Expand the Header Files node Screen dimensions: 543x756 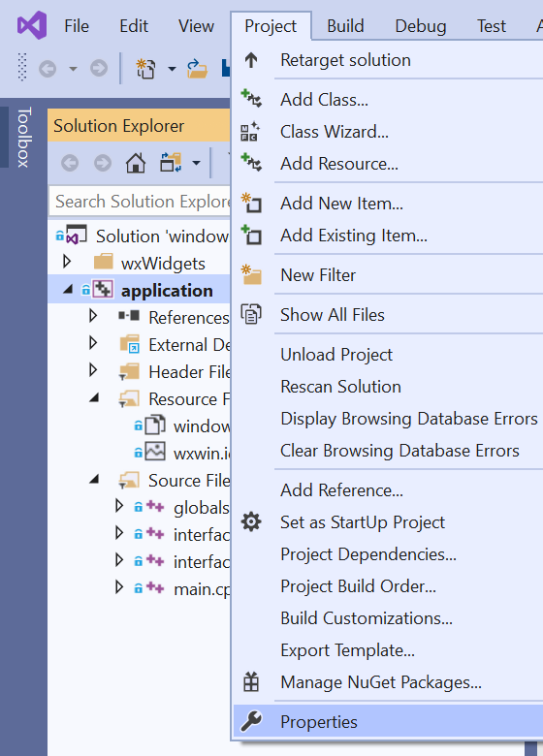tap(93, 370)
